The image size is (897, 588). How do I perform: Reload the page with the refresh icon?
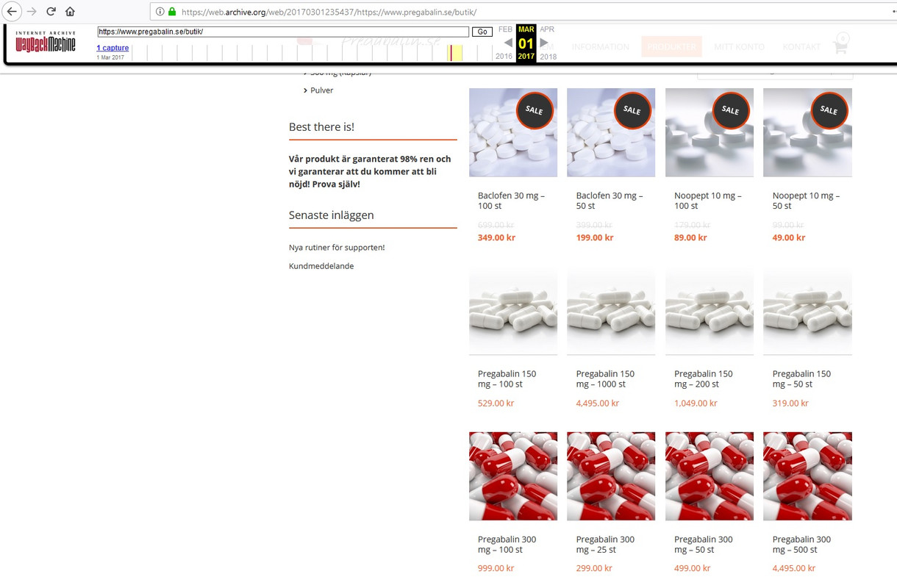pos(51,12)
